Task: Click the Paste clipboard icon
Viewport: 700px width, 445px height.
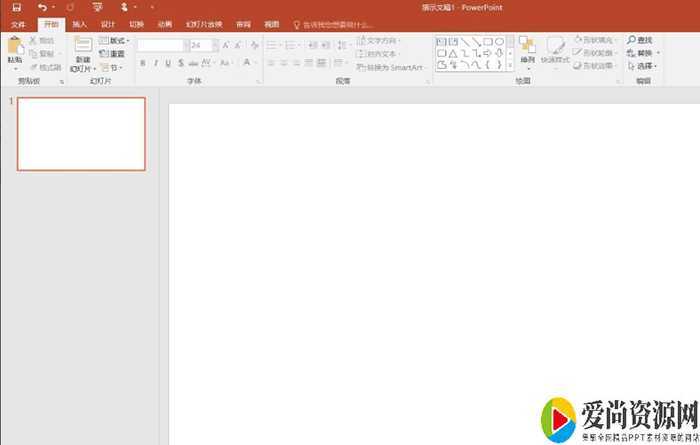Action: point(14,45)
